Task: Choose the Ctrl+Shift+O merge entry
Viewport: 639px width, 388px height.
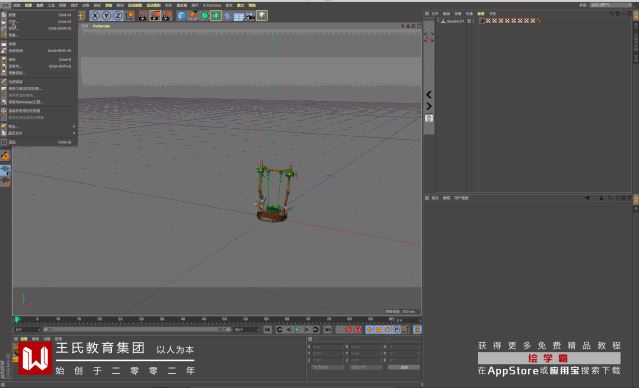Action: [39, 28]
